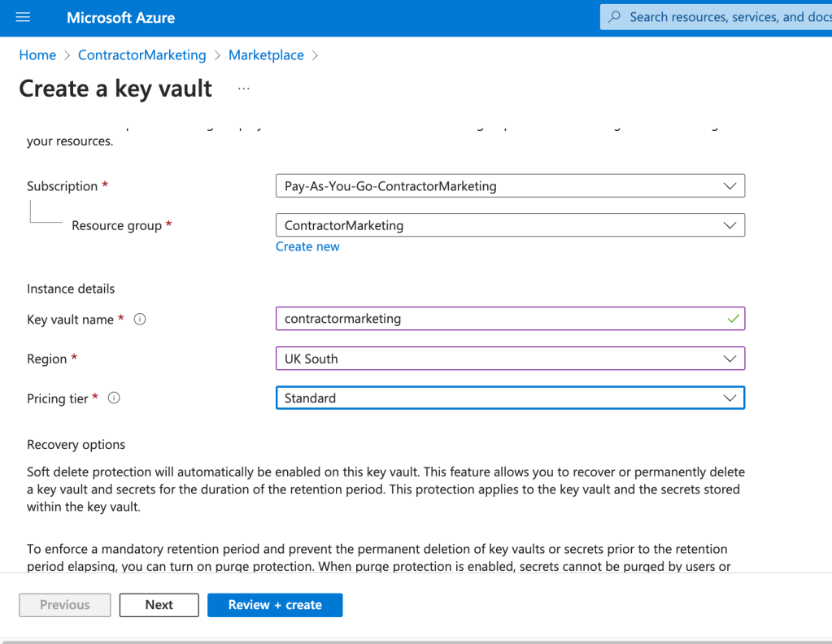Click the green validation checkmark in name field
Image resolution: width=832 pixels, height=644 pixels.
tap(733, 319)
